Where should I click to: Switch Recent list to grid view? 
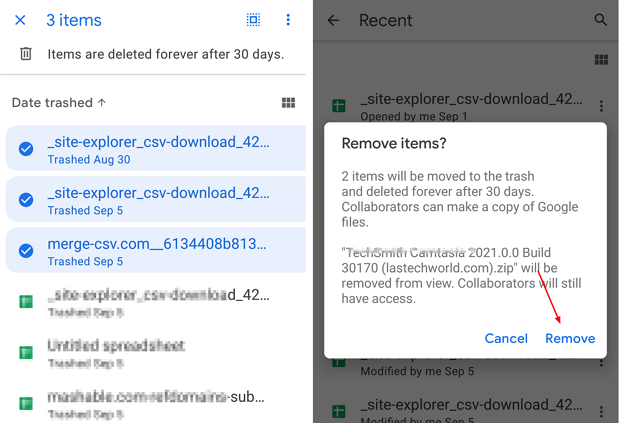(x=601, y=60)
